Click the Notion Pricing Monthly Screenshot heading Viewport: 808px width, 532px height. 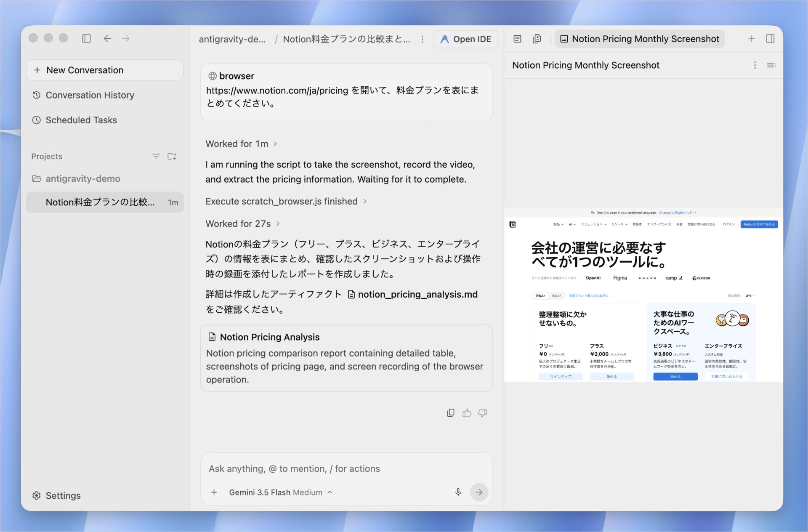pos(586,65)
